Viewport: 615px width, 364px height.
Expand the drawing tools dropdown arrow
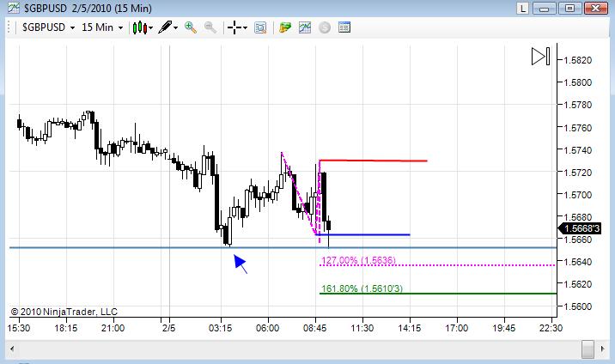[x=176, y=27]
